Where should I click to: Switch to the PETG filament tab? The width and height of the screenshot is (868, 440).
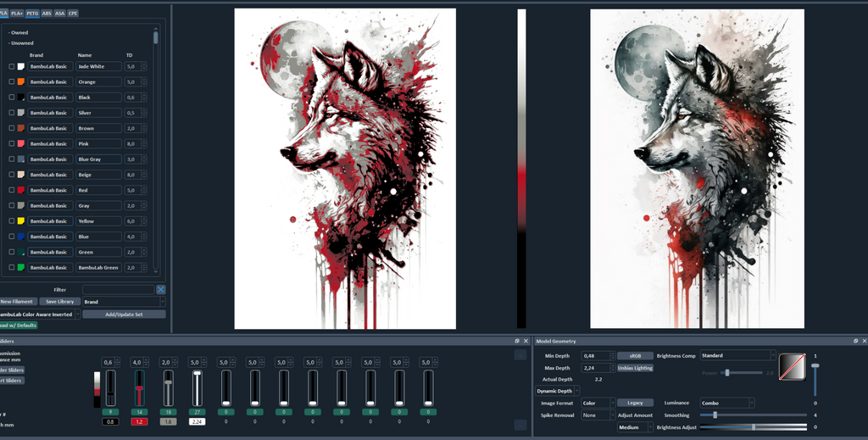point(32,13)
